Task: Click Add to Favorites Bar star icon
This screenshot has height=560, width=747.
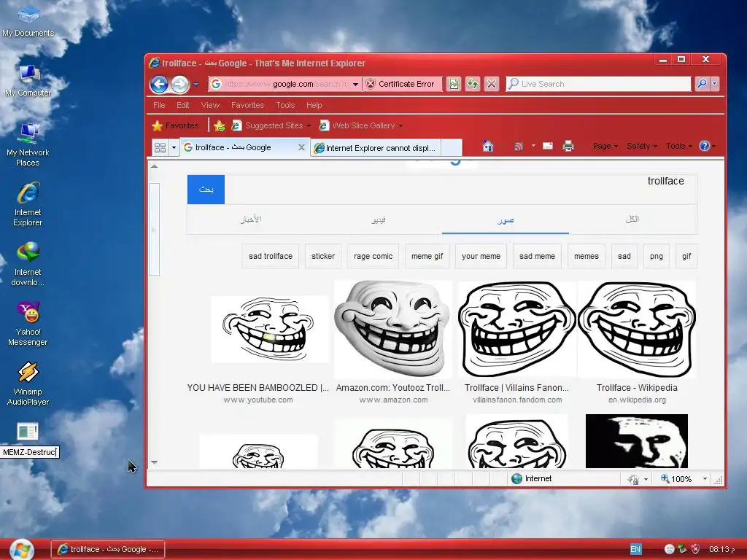Action: click(x=219, y=125)
